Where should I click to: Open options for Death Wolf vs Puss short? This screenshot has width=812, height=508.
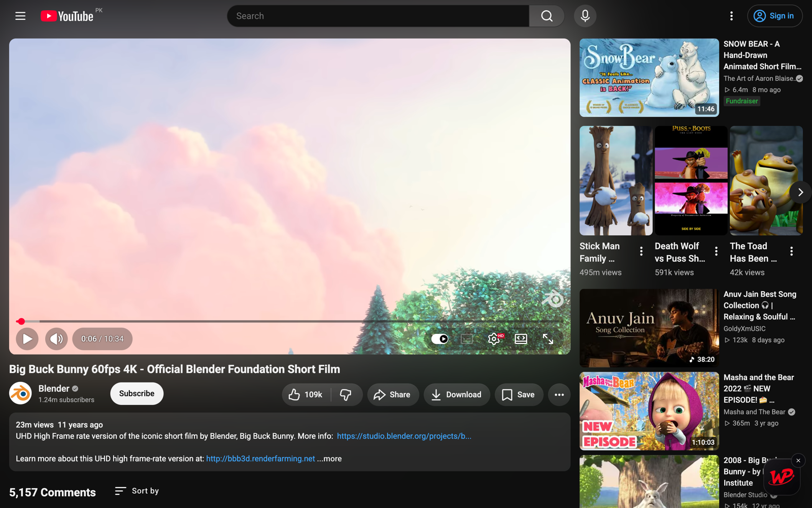coord(716,251)
